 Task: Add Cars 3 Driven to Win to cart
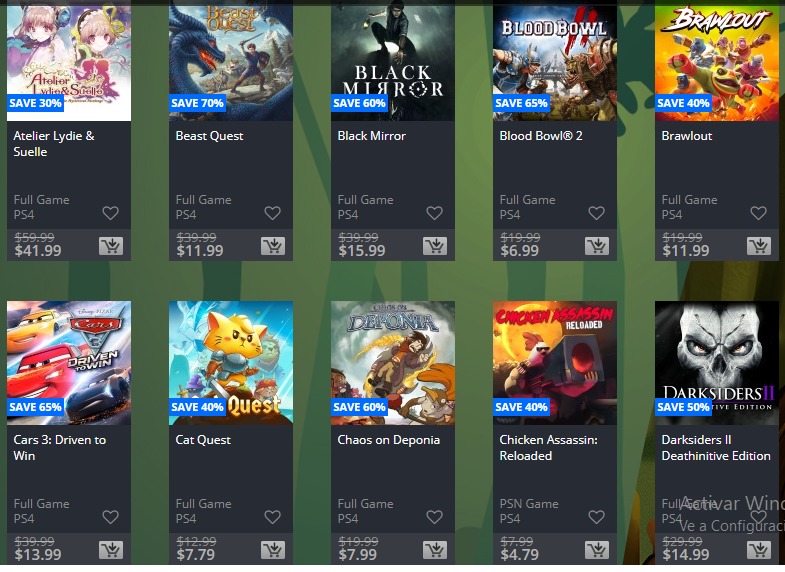point(111,550)
